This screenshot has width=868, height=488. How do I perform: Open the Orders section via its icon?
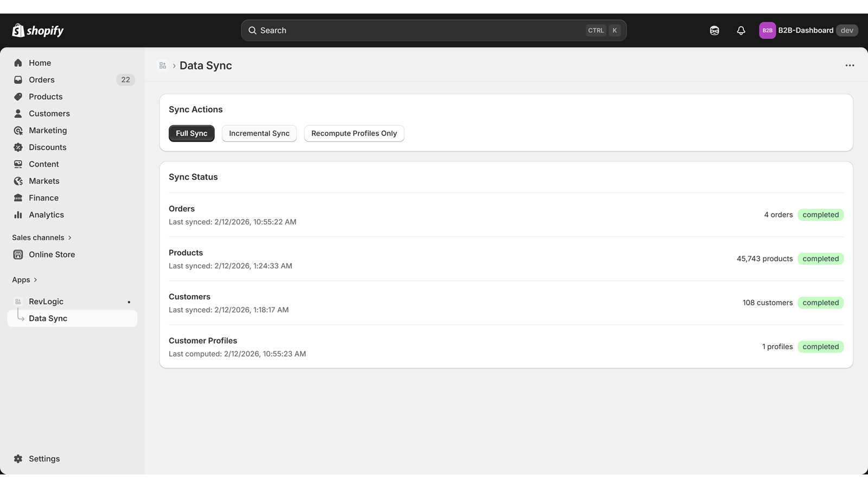click(18, 80)
